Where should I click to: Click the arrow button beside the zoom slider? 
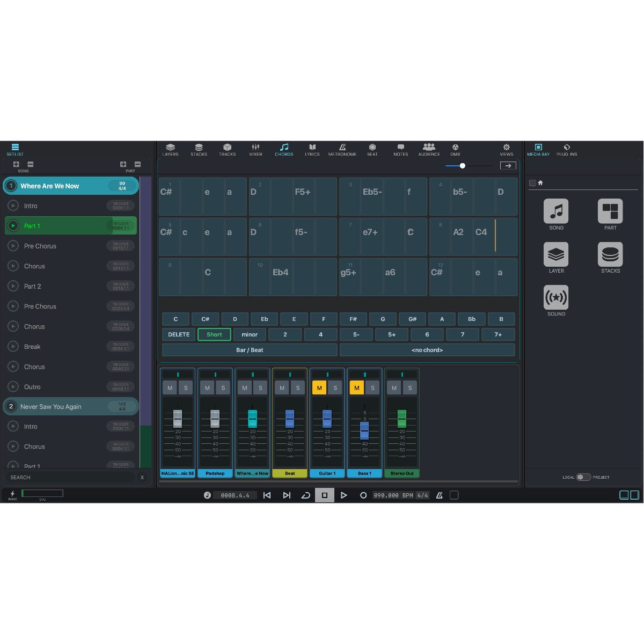pos(508,166)
